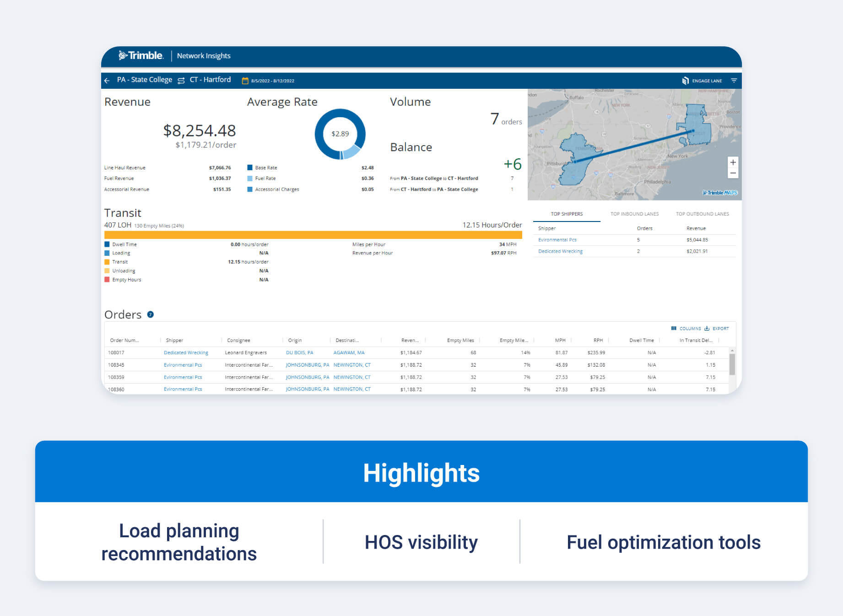The width and height of the screenshot is (843, 616).
Task: Click the Trimble logo
Action: (x=141, y=56)
